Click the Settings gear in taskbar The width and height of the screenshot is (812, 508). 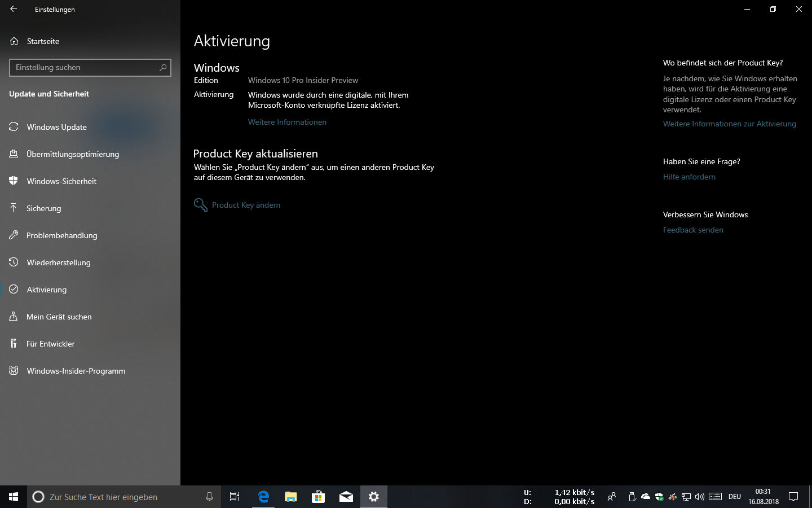click(x=374, y=497)
